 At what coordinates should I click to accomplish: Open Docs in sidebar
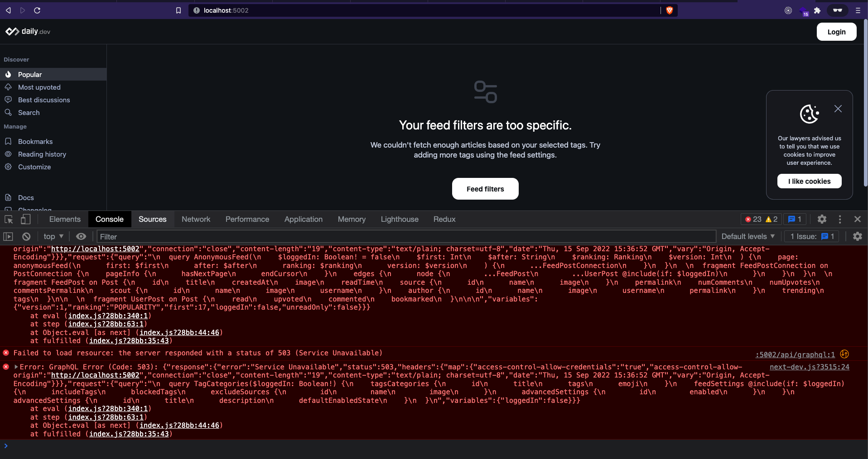click(x=53, y=197)
